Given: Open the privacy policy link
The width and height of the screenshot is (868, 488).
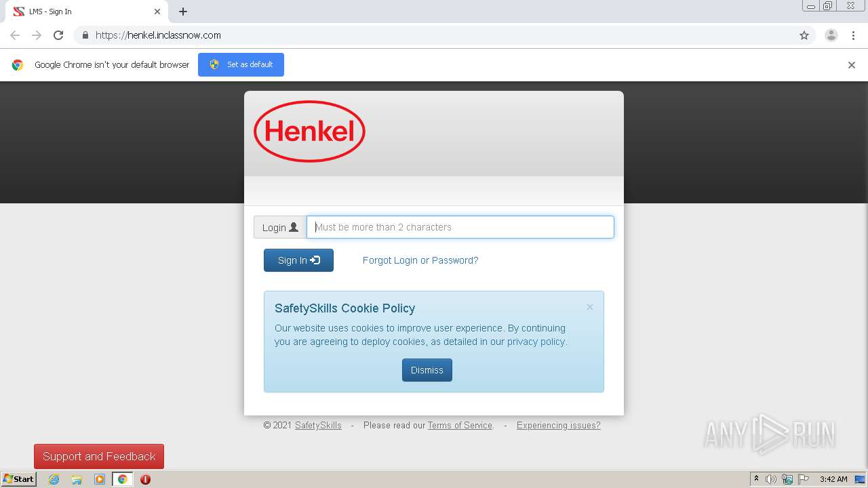Looking at the screenshot, I should 536,342.
